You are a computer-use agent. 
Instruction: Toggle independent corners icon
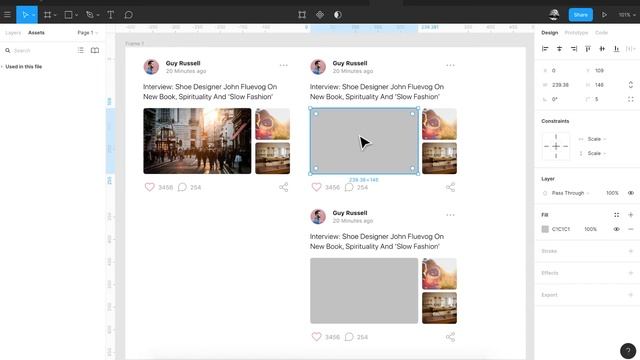(x=631, y=99)
